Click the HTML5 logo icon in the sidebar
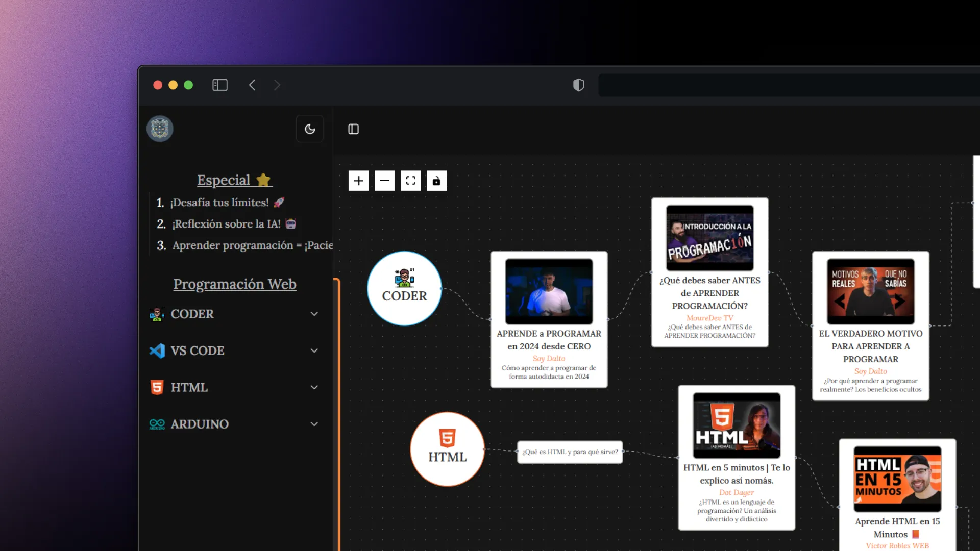Viewport: 980px width, 551px height. click(x=157, y=387)
